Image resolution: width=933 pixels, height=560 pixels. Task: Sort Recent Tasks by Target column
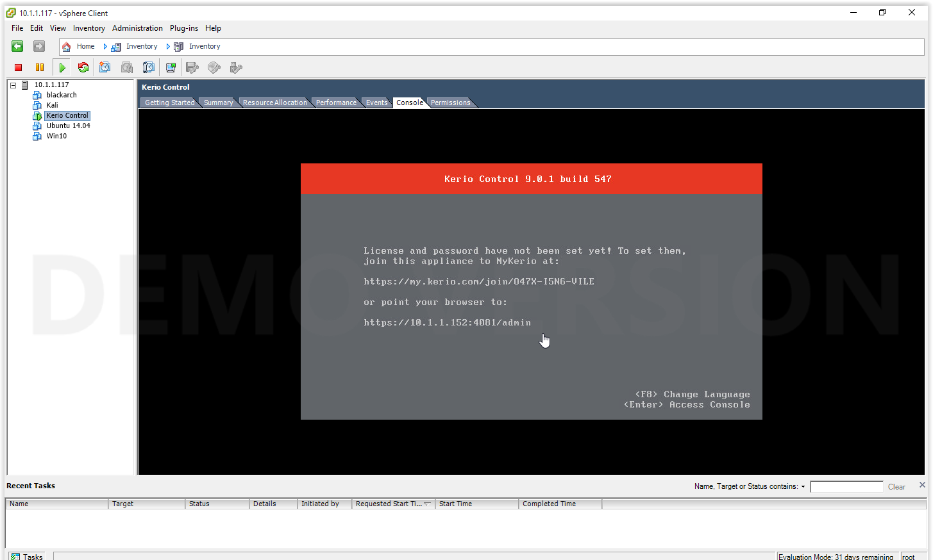(x=147, y=504)
